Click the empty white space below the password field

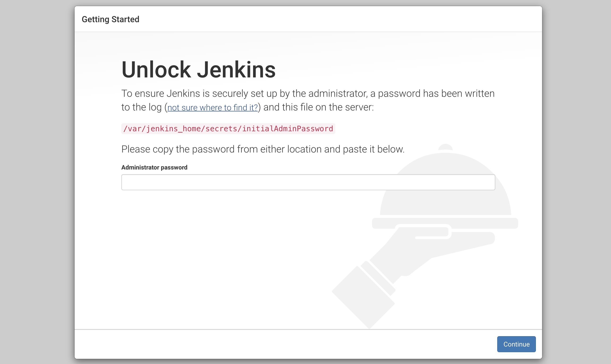tap(221, 258)
